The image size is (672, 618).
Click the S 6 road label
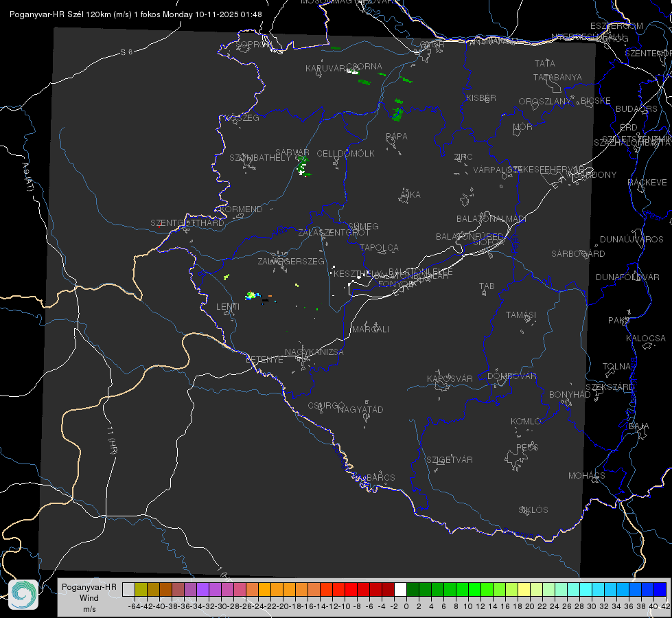[x=126, y=52]
